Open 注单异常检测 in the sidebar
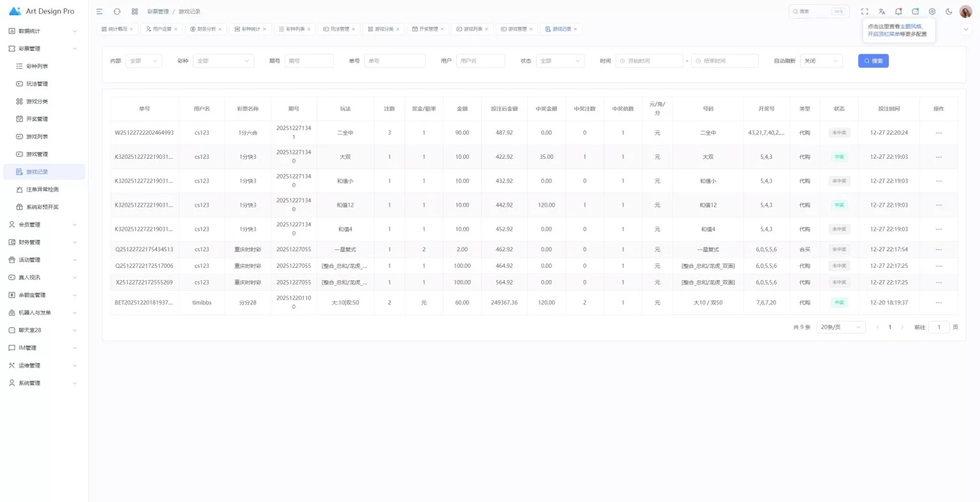Image resolution: width=980 pixels, height=502 pixels. pyautogui.click(x=42, y=189)
